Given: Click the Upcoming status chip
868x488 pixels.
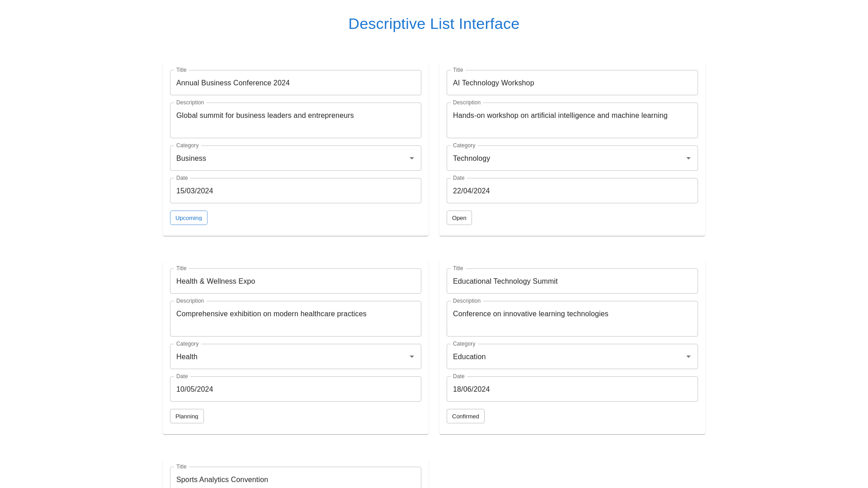Looking at the screenshot, I should [x=189, y=218].
